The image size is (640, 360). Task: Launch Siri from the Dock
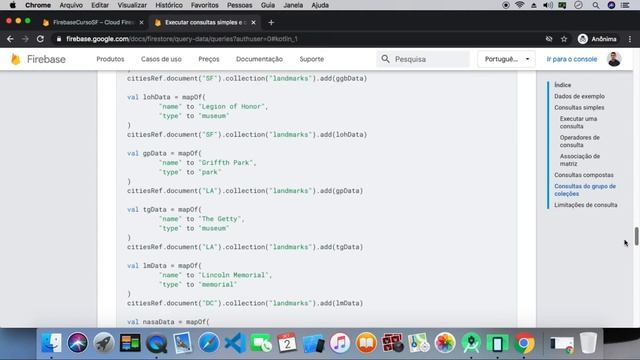click(78, 342)
